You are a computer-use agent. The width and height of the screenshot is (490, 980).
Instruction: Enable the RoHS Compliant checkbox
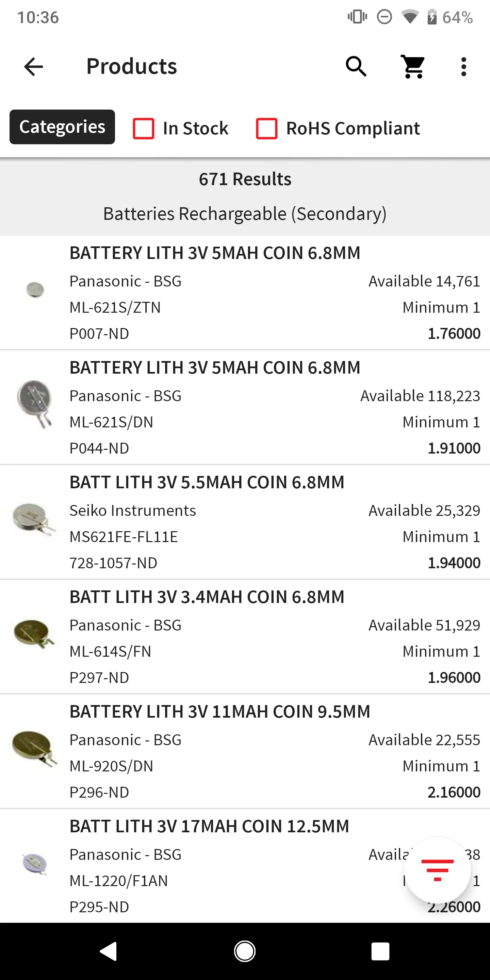[x=267, y=128]
